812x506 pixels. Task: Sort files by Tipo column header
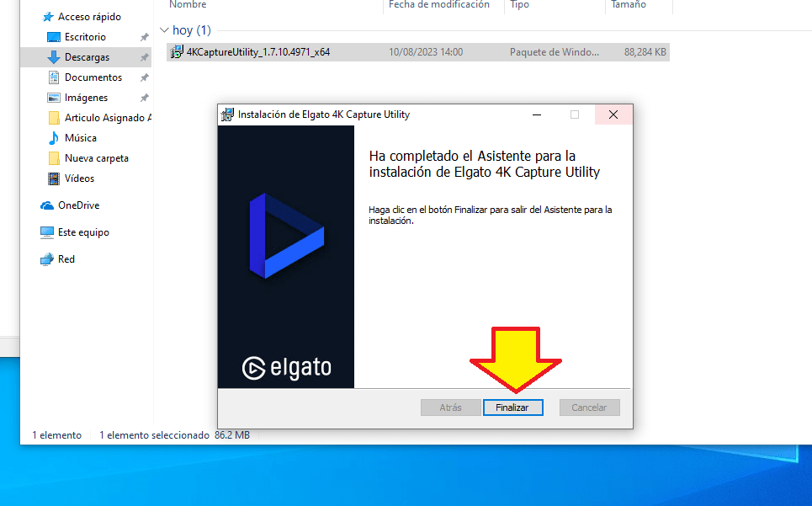(x=519, y=5)
